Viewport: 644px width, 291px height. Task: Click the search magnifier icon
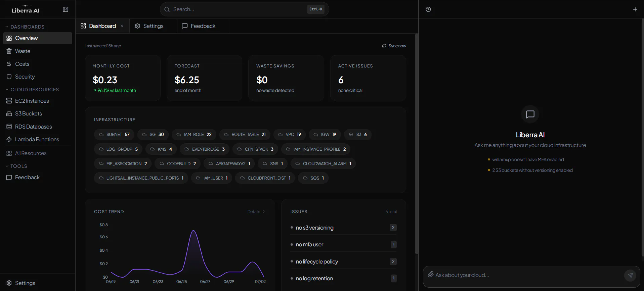(x=167, y=9)
